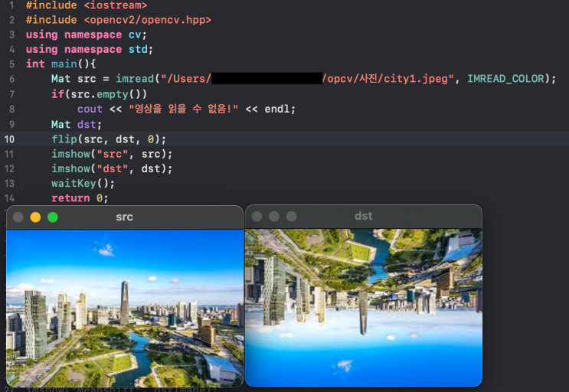Click the #include <iostream> line
This screenshot has height=392, width=569.
click(x=87, y=5)
